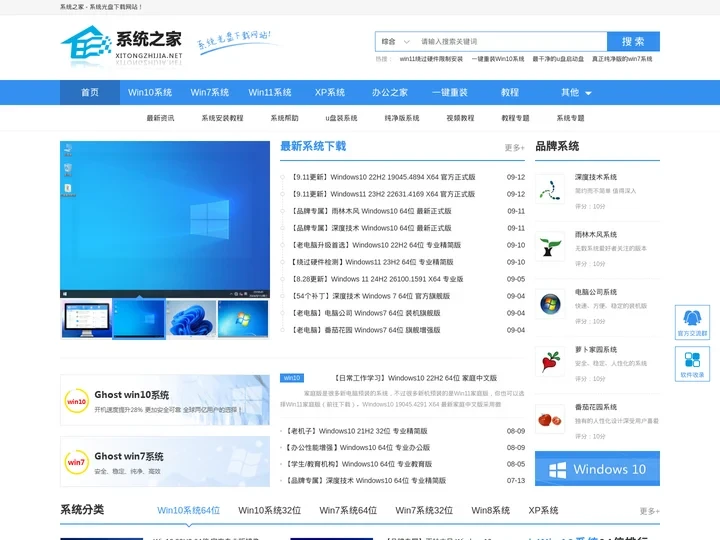Image resolution: width=720 pixels, height=540 pixels.
Task: Open the 教程 navigation item
Action: [510, 92]
